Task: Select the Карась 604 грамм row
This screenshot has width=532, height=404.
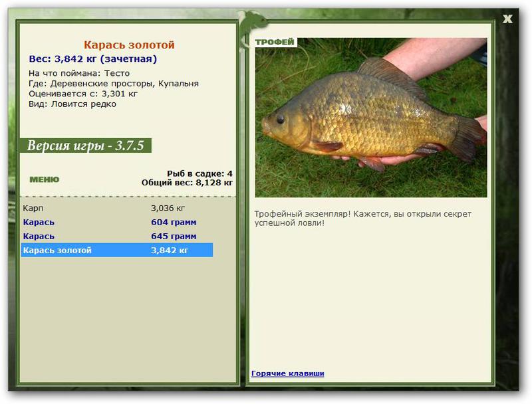Action: click(117, 223)
